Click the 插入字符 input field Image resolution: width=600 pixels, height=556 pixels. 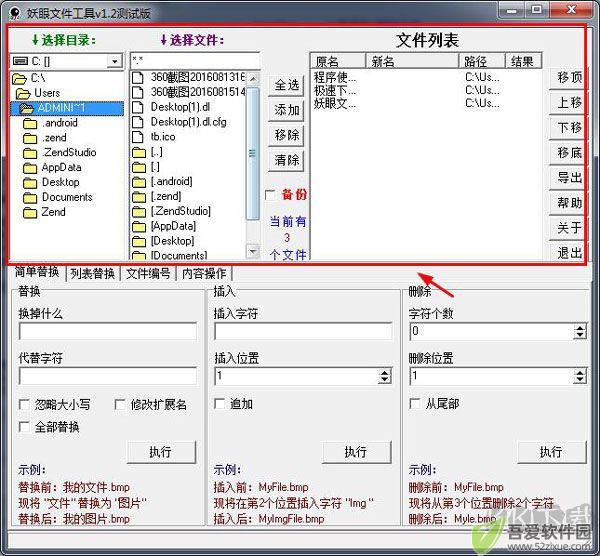(x=303, y=331)
